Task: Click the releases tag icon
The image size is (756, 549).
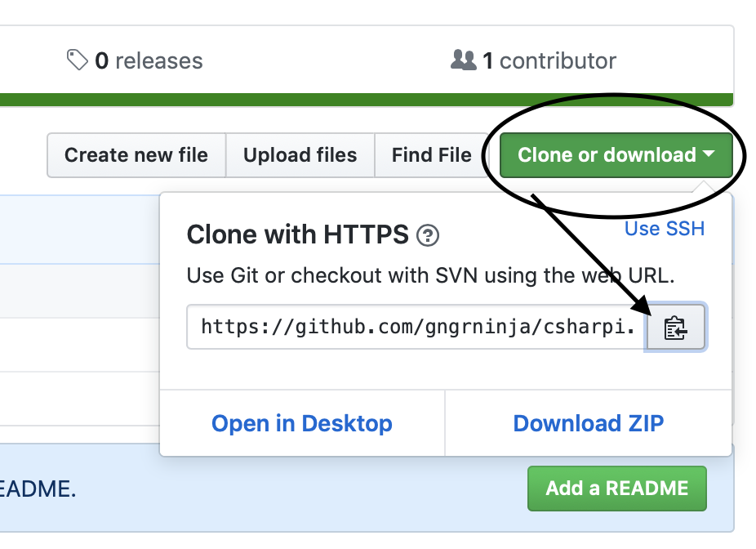Action: coord(77,60)
